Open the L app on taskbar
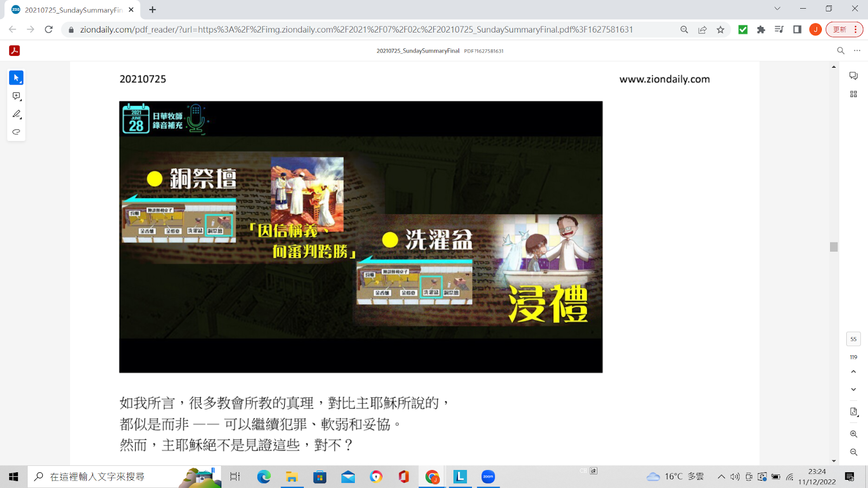The height and width of the screenshot is (488, 868). (460, 477)
